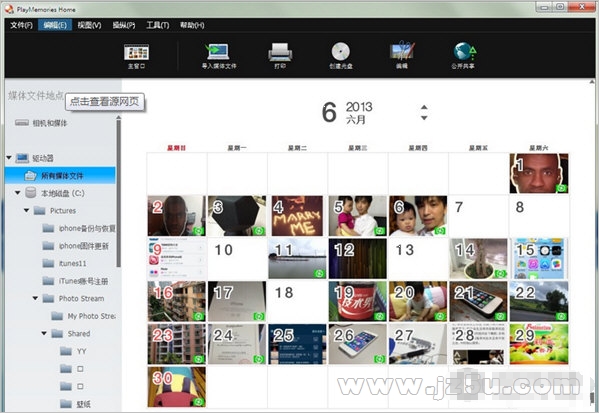Open the June 20 child photo thumbnail
This screenshot has width=599, height=413.
pos(418,301)
